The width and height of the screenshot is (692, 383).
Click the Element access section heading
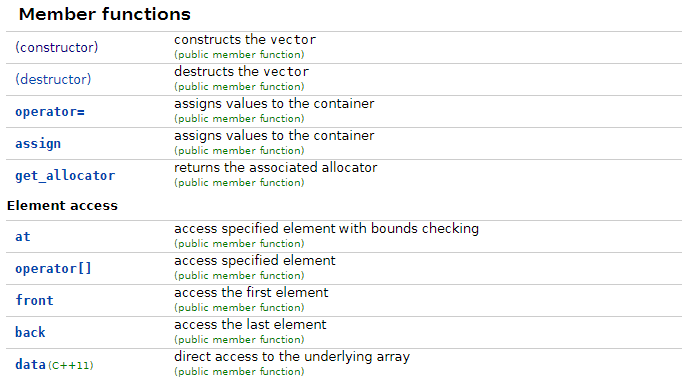click(62, 206)
